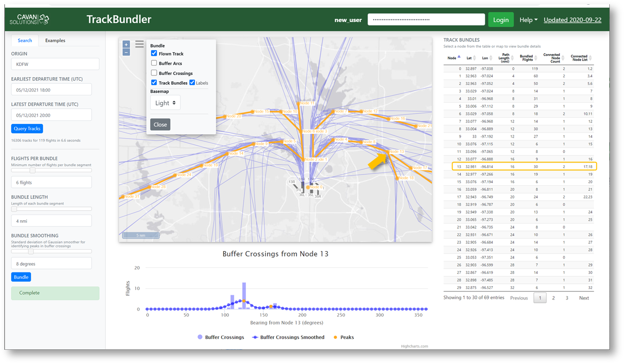The height and width of the screenshot is (364, 624).
Task: Select the Search tab
Action: (25, 40)
